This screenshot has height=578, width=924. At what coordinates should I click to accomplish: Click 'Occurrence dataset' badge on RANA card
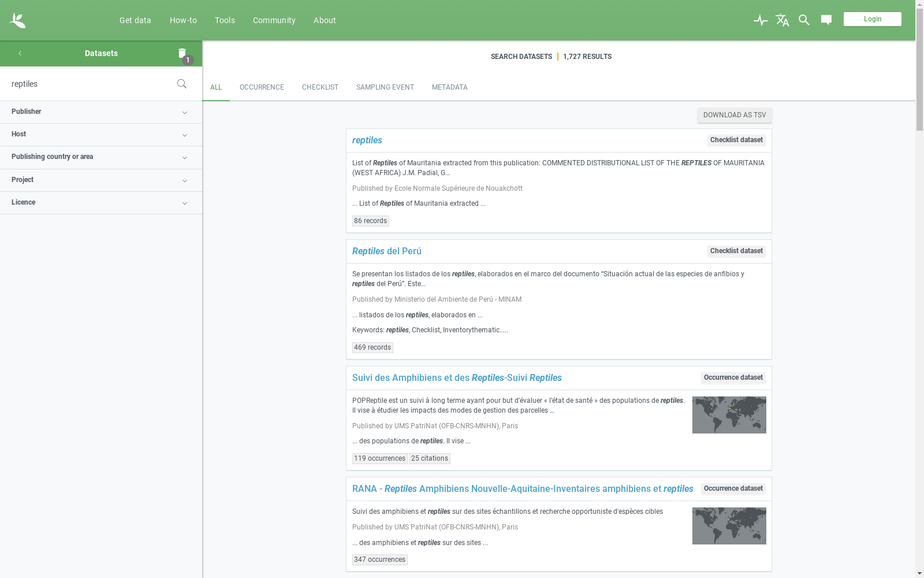(x=733, y=488)
